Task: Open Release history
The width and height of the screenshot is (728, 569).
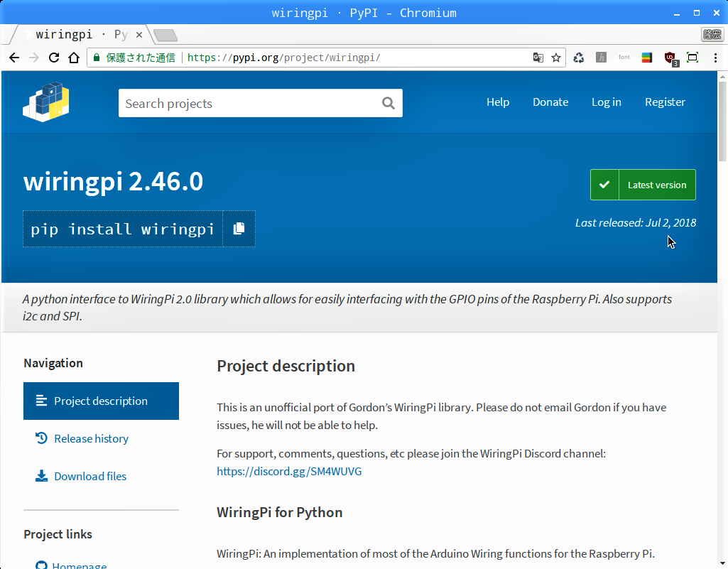Action: 91,438
